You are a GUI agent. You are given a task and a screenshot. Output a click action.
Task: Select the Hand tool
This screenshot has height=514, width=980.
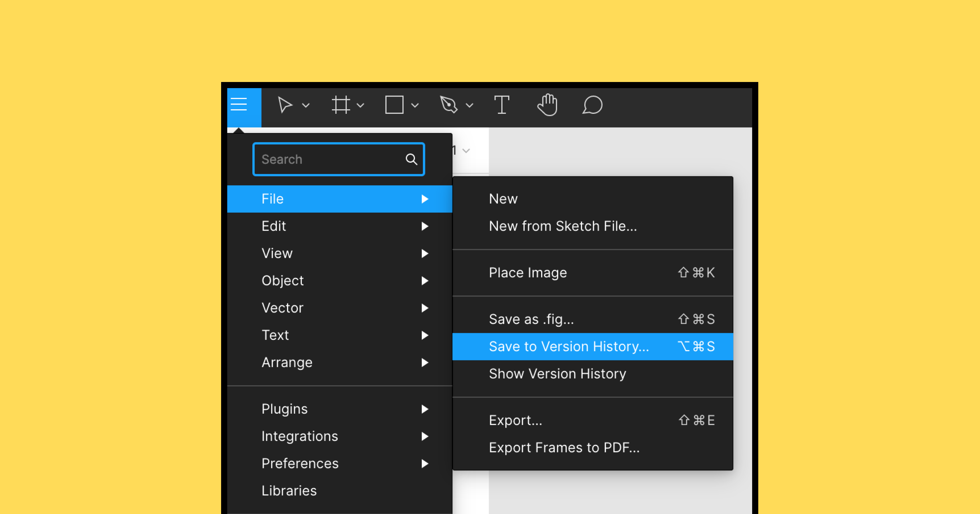546,105
